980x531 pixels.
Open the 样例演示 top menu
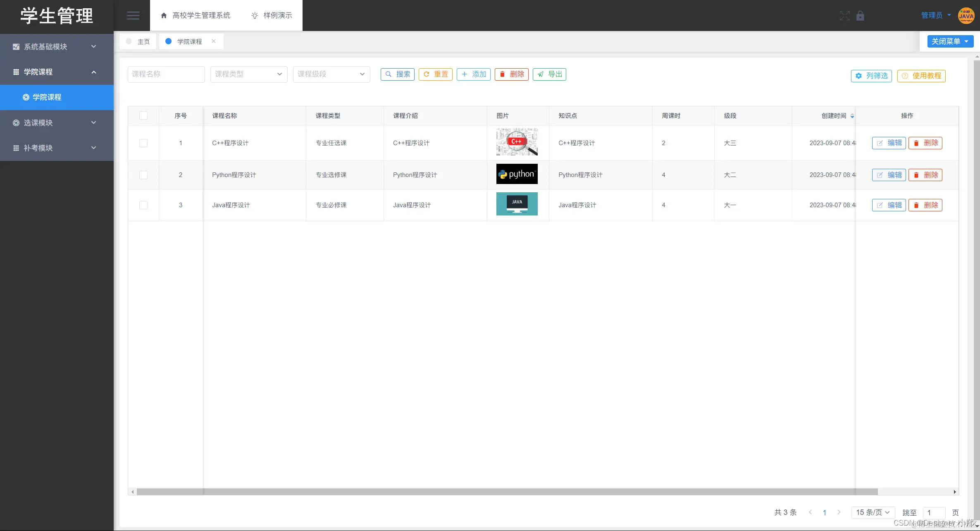[272, 15]
